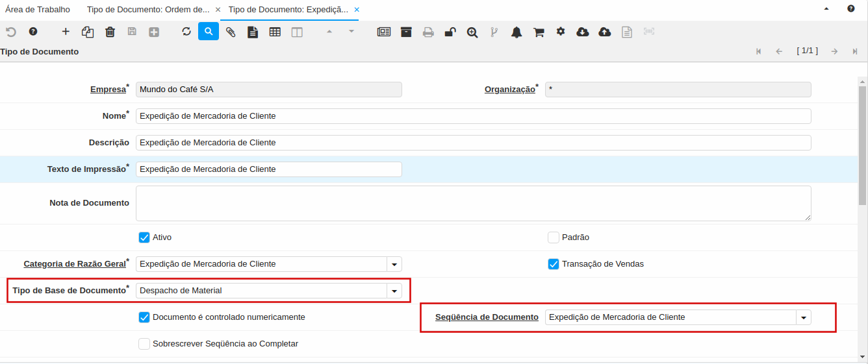
Task: Collapse the header with the top-right arrow
Action: (x=827, y=9)
